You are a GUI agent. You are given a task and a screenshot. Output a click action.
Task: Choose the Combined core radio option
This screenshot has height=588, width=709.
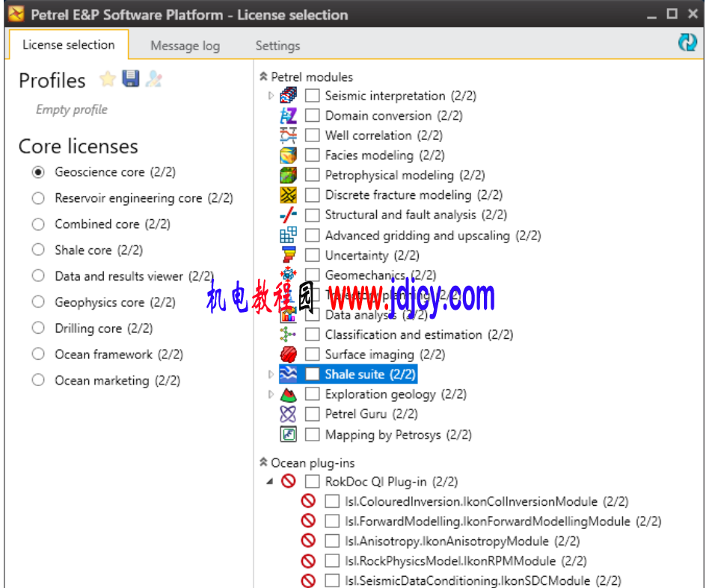38,224
